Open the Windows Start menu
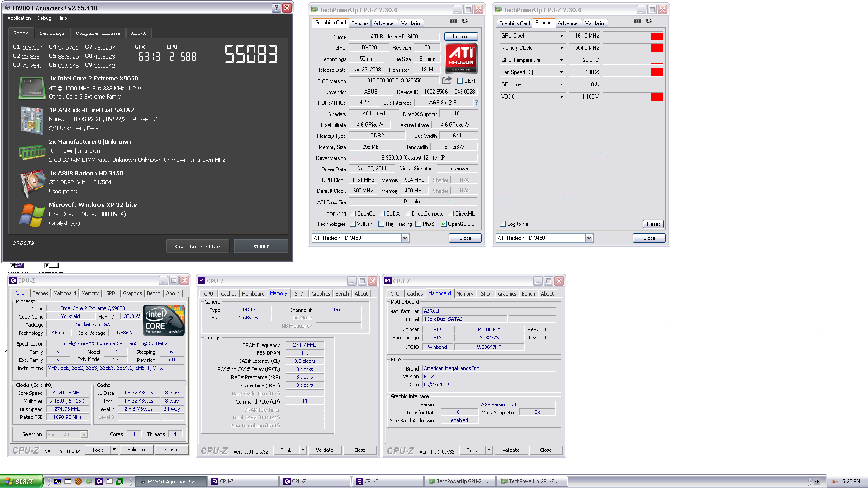 [x=22, y=481]
